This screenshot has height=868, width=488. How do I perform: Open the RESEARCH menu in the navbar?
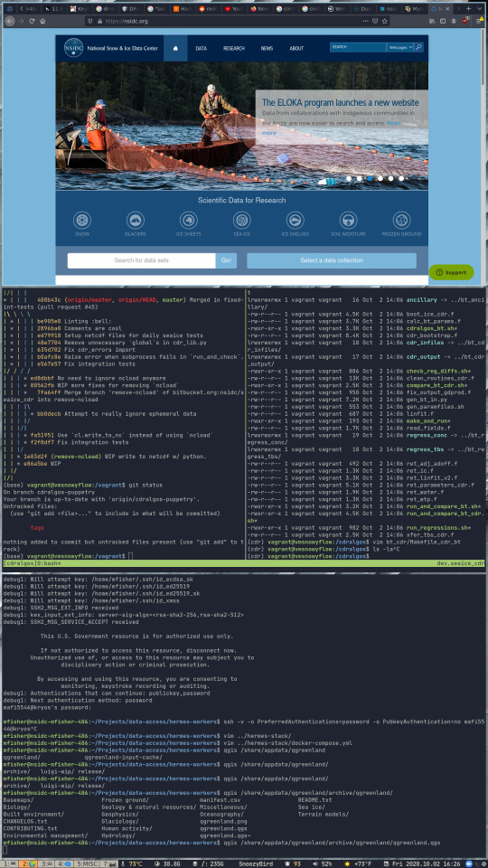click(234, 48)
